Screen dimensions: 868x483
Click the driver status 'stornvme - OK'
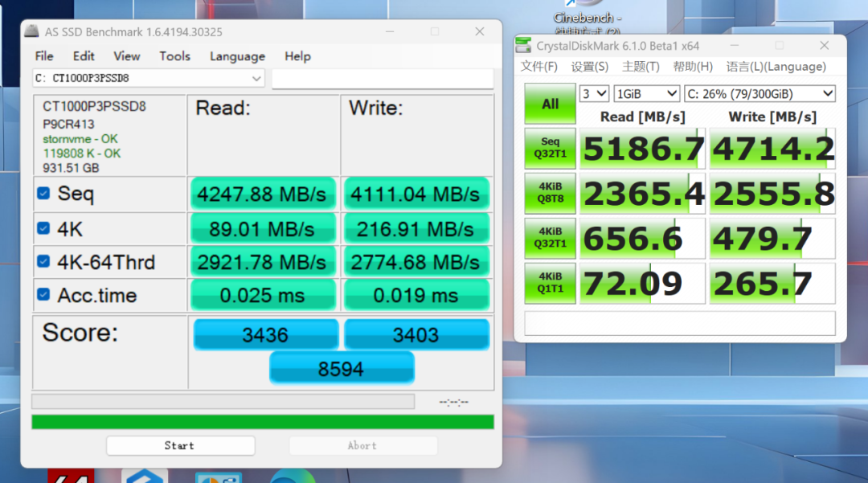(80, 139)
